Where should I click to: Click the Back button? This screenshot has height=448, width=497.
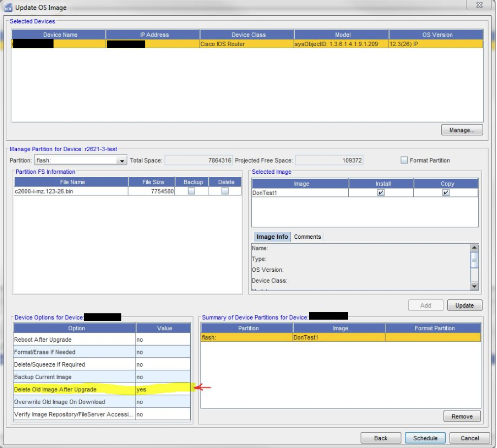(x=381, y=438)
